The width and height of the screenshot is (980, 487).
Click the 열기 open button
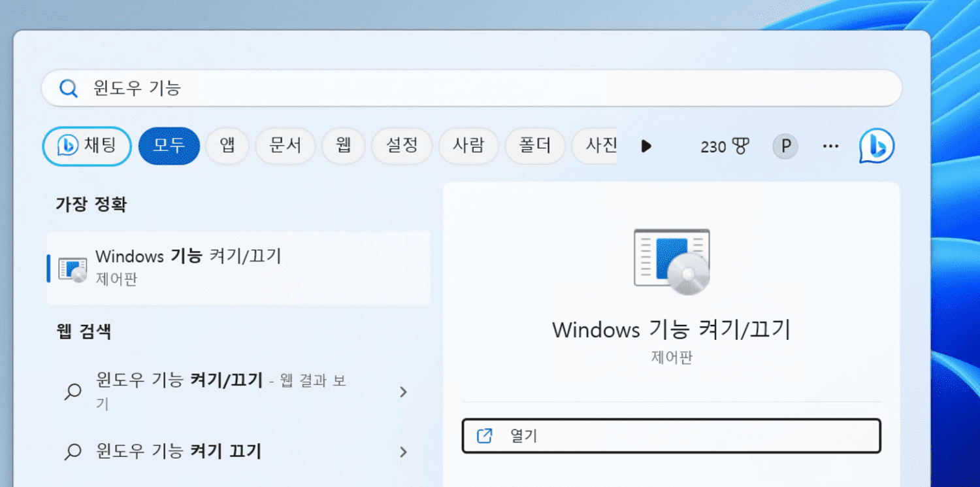pyautogui.click(x=672, y=436)
